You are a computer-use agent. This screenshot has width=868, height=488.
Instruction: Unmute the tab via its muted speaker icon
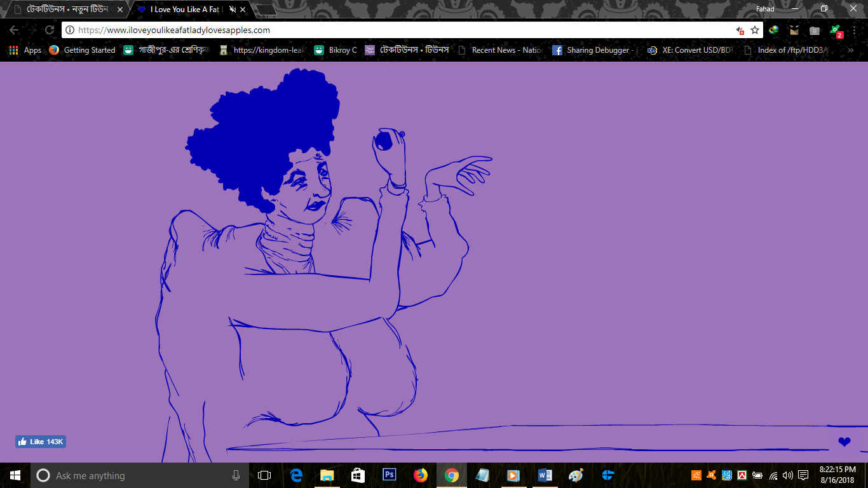click(232, 10)
